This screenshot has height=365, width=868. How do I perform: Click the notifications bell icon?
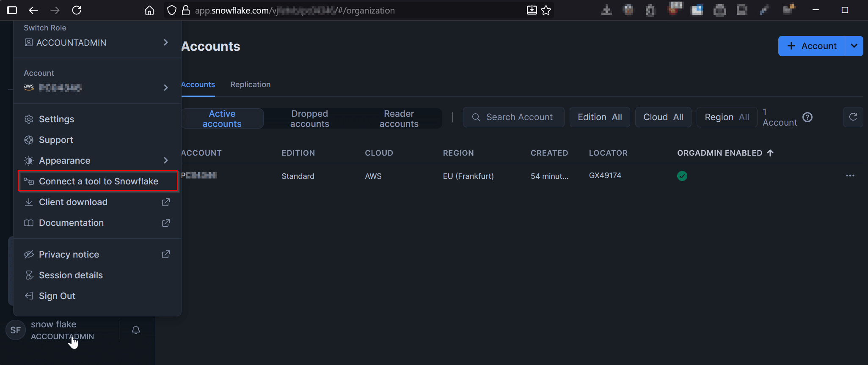click(136, 330)
